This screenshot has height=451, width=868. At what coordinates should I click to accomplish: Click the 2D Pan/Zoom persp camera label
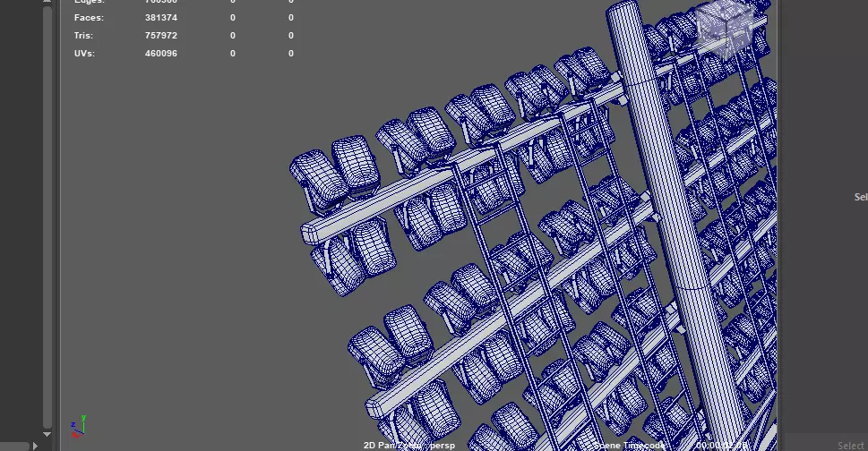coord(409,446)
